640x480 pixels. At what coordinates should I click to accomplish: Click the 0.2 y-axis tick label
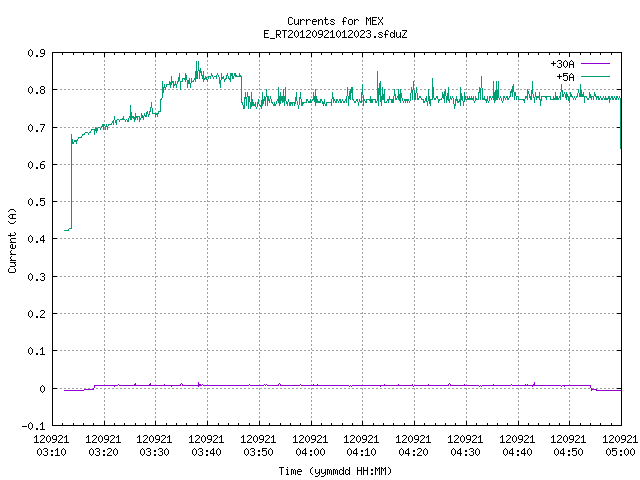(36, 314)
